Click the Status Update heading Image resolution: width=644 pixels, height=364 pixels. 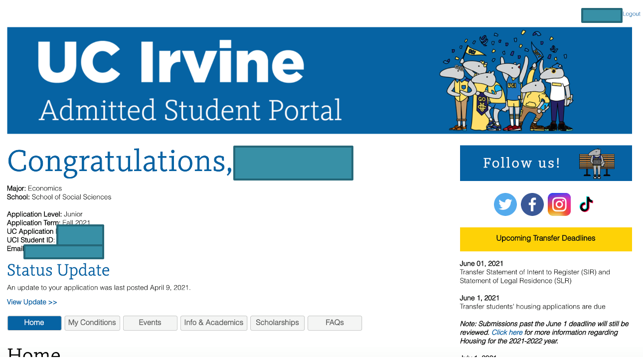pos(58,270)
